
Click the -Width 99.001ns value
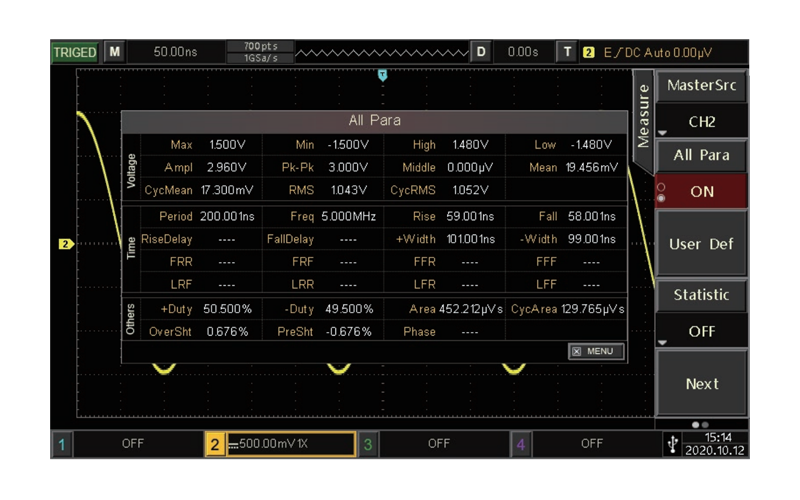click(x=592, y=239)
